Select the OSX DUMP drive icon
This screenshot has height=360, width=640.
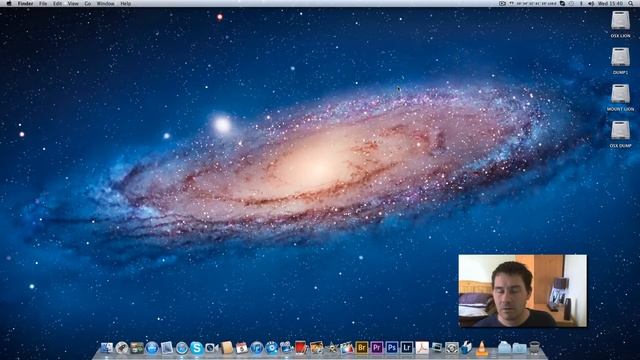(620, 130)
